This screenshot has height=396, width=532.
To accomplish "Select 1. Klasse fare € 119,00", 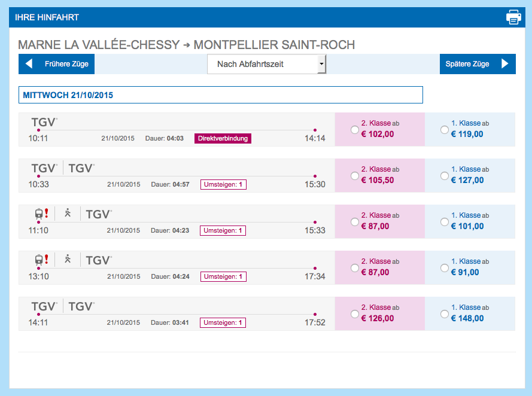I will click(x=444, y=129).
